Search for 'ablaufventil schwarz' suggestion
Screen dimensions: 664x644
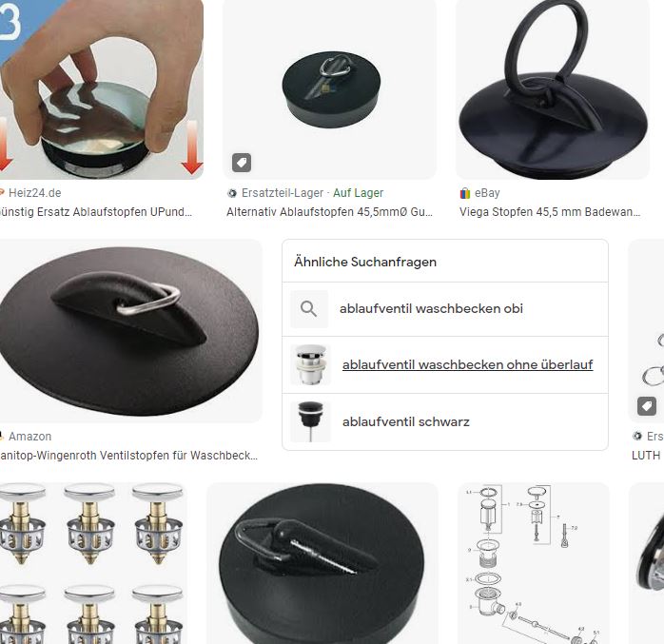[x=405, y=421]
